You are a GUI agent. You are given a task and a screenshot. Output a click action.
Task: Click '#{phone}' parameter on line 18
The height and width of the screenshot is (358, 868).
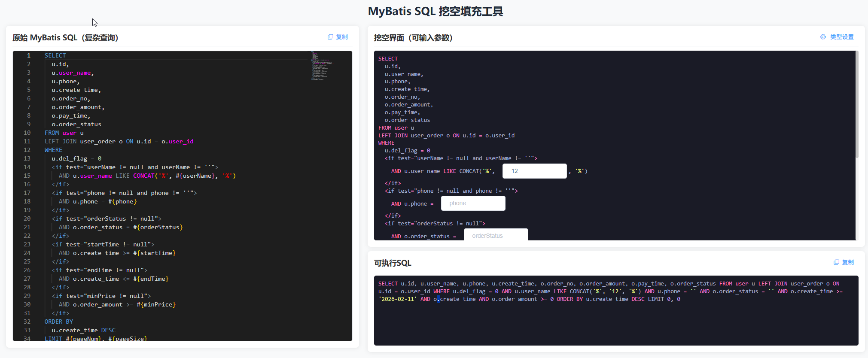(x=122, y=201)
